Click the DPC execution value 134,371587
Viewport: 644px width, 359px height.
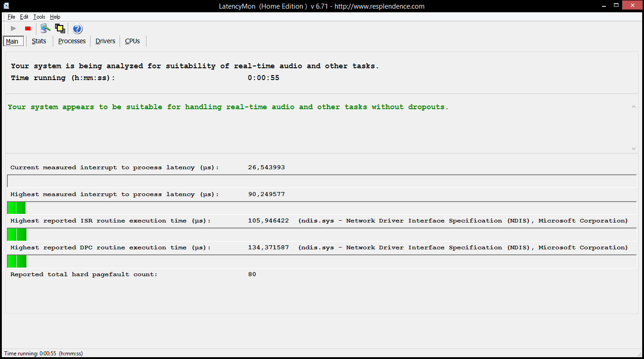269,248
